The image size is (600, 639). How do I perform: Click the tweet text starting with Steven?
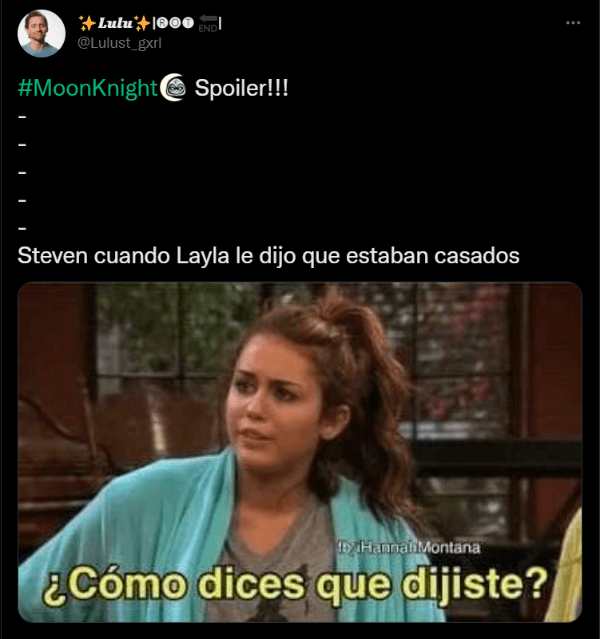(x=268, y=256)
